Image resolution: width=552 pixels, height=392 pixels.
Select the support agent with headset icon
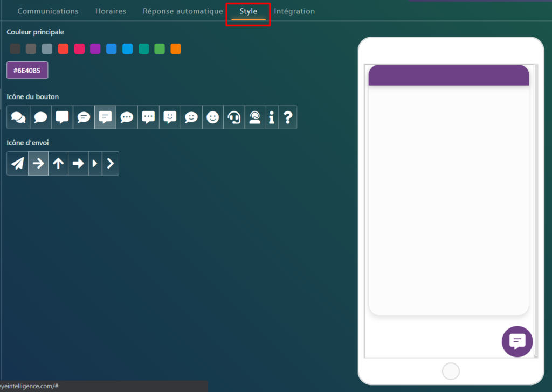click(x=256, y=117)
